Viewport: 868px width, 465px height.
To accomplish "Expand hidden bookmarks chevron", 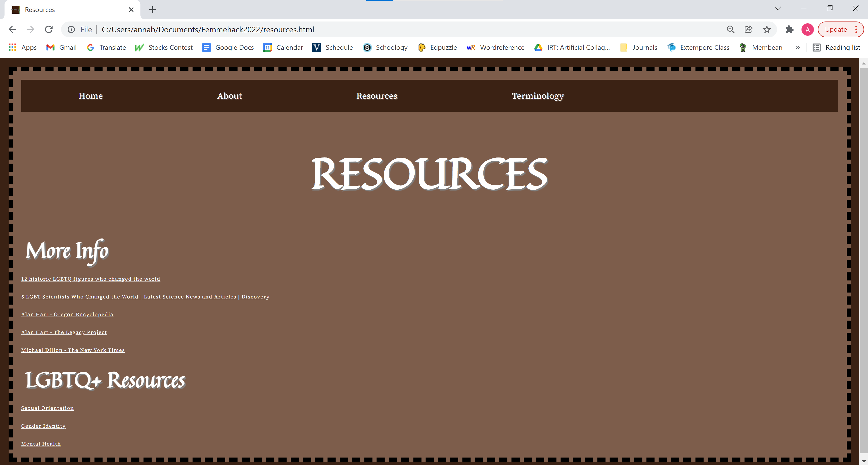I will (x=798, y=48).
